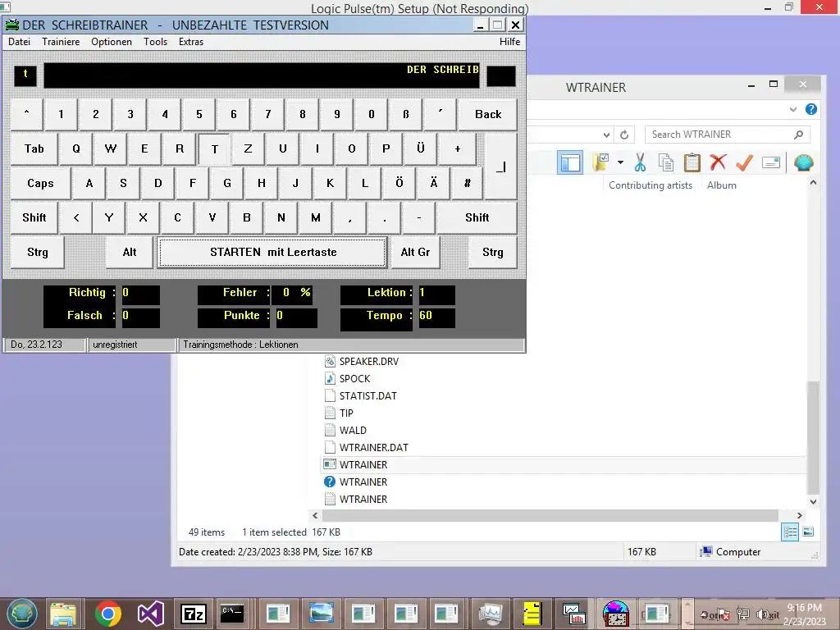The image size is (840, 630).
Task: Click the refresh icon beside address bar
Action: pos(624,135)
